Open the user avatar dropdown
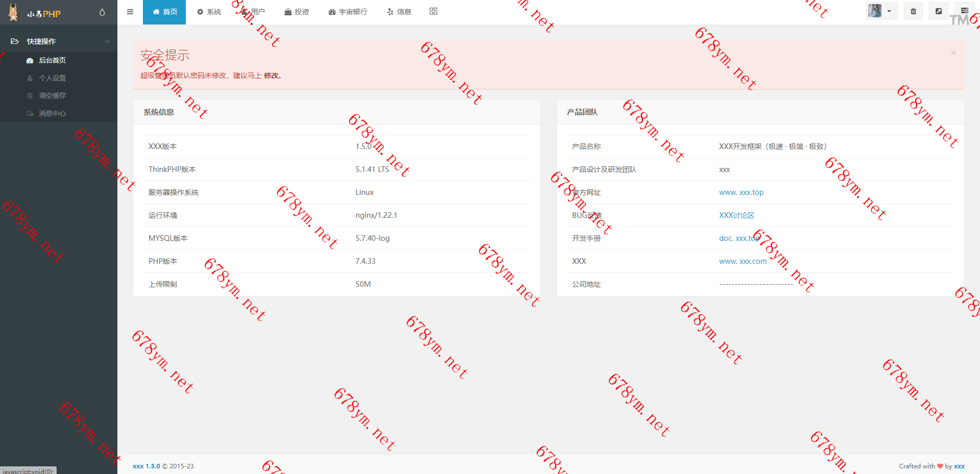 click(x=881, y=11)
